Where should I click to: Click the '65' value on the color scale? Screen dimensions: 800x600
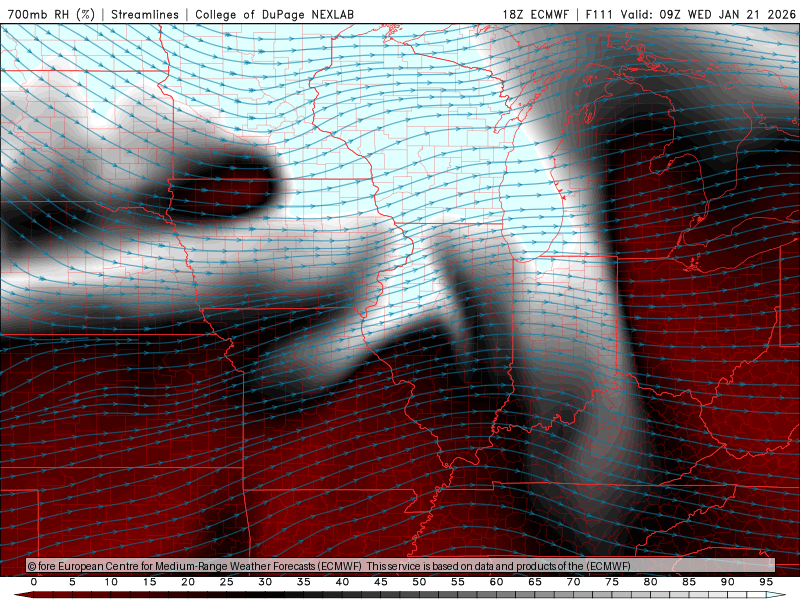535,582
